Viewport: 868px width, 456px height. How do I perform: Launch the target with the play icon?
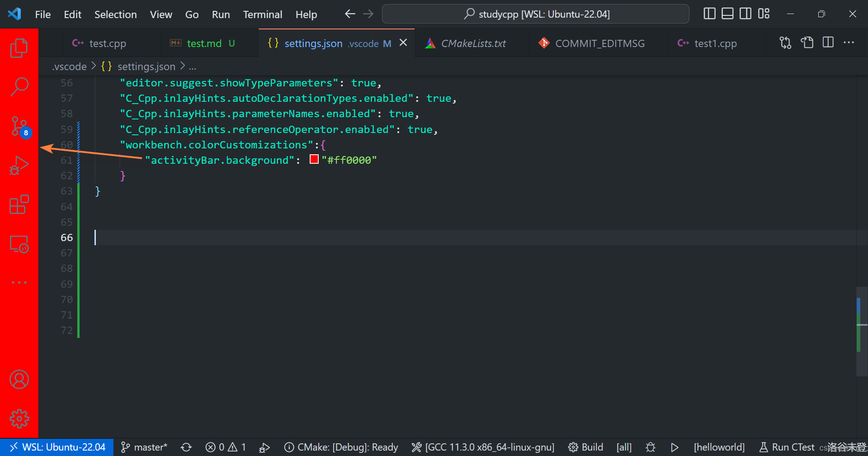pos(675,447)
